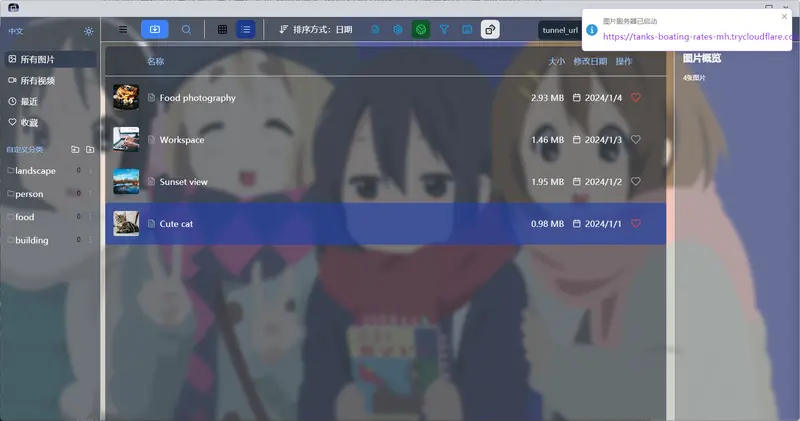Image resolution: width=800 pixels, height=421 pixels.
Task: Click the 2024/1/4 date cell
Action: point(603,97)
